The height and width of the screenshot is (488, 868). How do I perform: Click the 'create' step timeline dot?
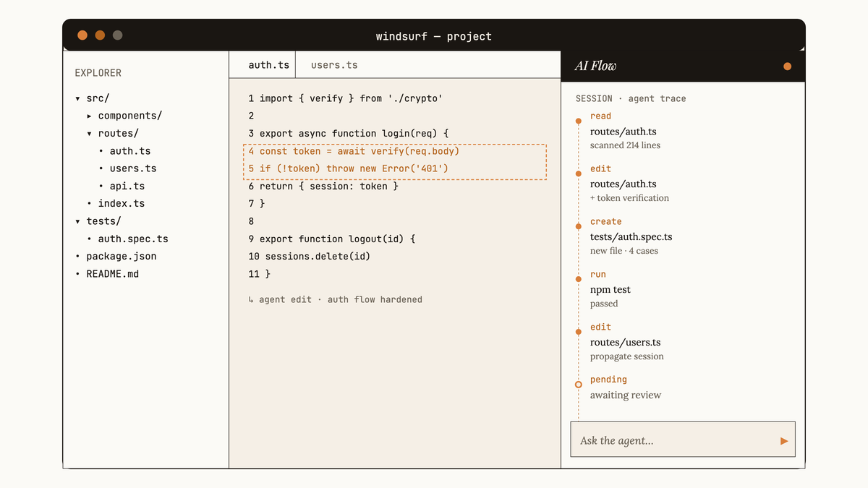tap(579, 226)
